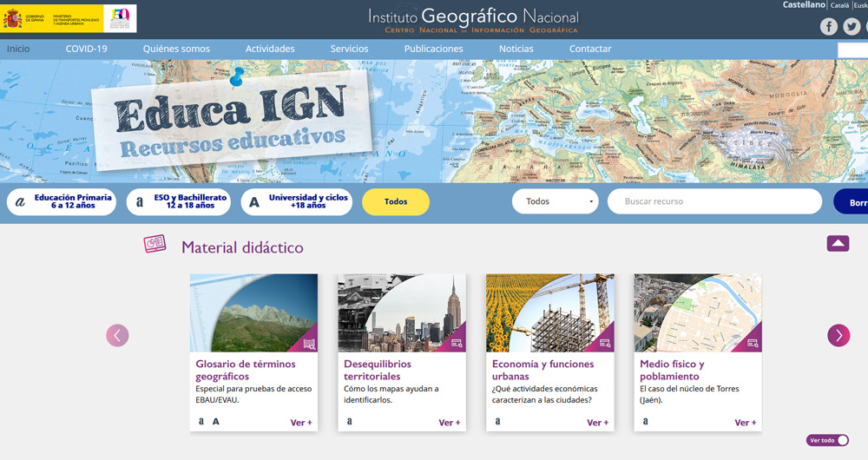This screenshot has height=460, width=868.
Task: Open the Contactar menu item
Action: (590, 49)
